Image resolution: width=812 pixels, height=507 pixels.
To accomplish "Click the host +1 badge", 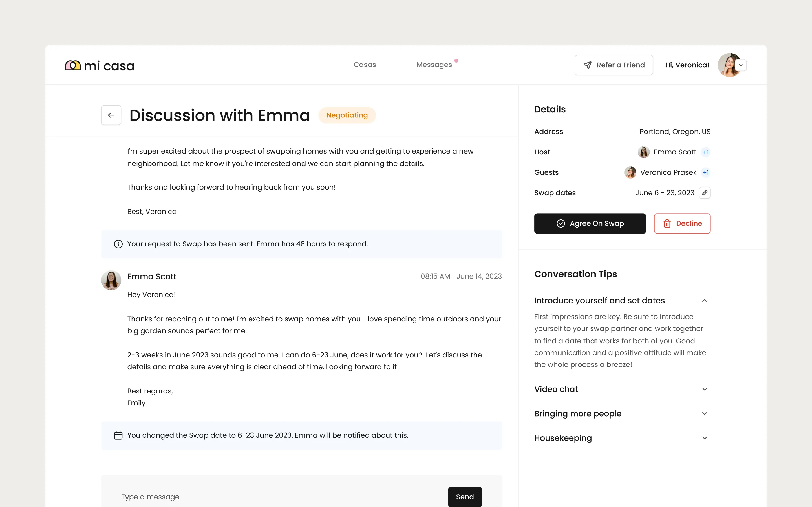I will pos(706,152).
